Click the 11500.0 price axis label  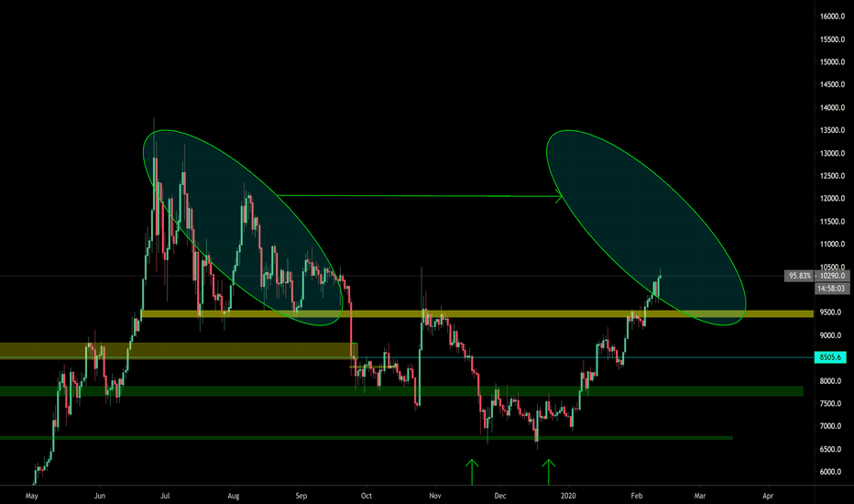tap(832, 221)
